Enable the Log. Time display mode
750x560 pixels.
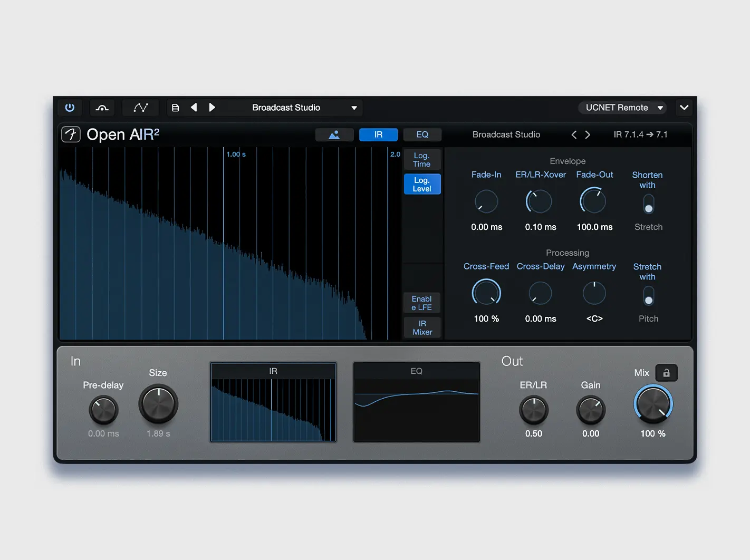point(422,159)
